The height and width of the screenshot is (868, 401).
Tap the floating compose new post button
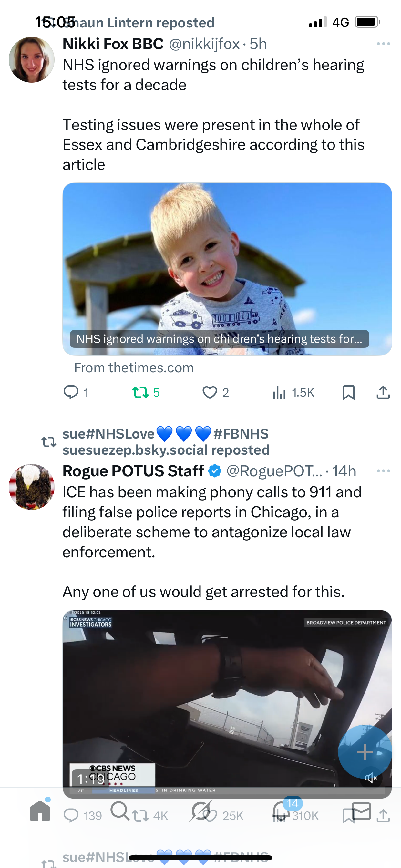coord(365,752)
